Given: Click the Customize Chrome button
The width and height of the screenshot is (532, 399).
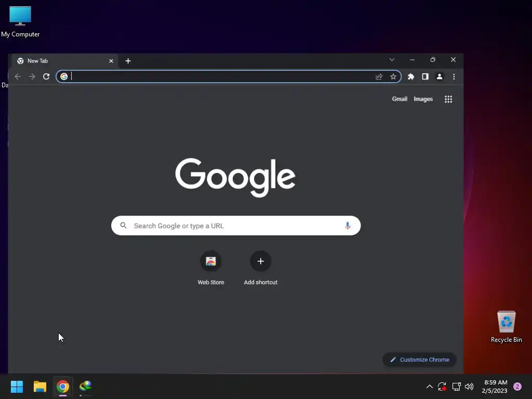Looking at the screenshot, I should (419, 360).
